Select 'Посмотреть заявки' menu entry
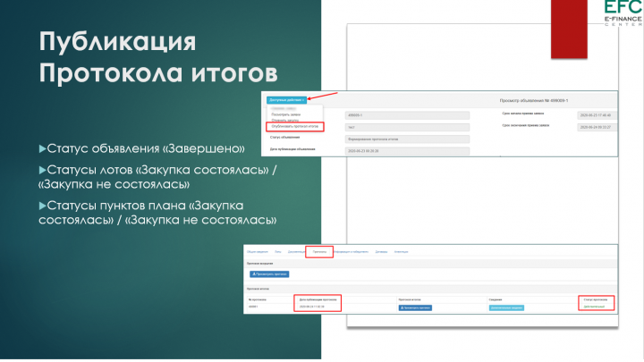The image size is (644, 362). point(286,114)
